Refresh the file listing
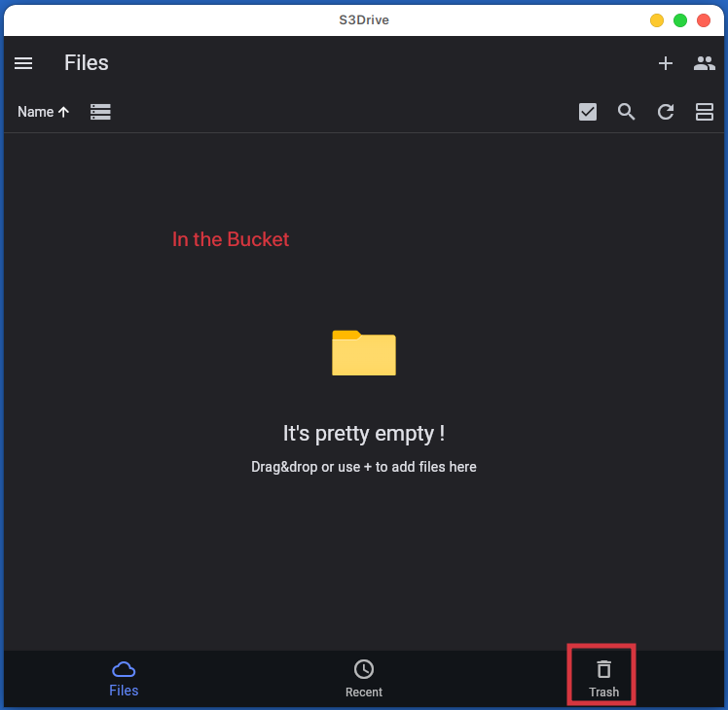The width and height of the screenshot is (728, 710). coord(666,112)
